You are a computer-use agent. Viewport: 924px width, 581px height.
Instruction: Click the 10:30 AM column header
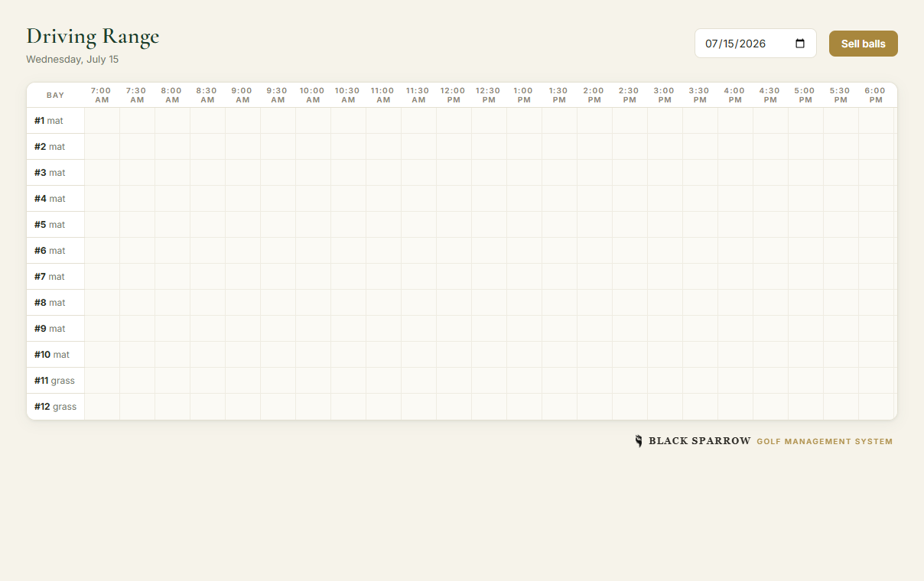coord(349,95)
